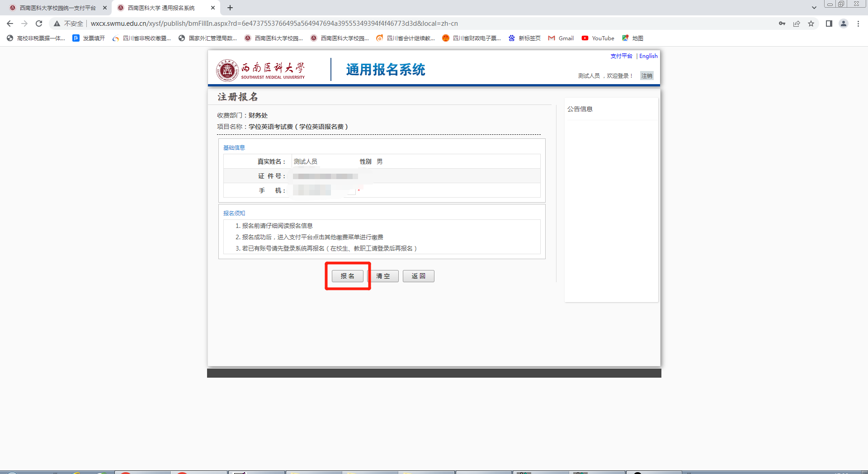Screen dimensions: 868x474
Task: Click the 返回 back button
Action: coord(418,276)
